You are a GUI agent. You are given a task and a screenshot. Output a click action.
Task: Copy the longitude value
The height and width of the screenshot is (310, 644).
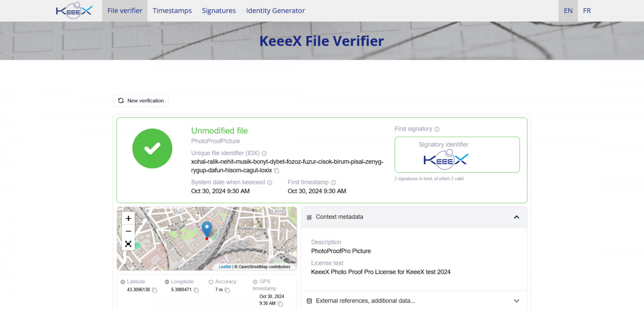click(x=196, y=290)
